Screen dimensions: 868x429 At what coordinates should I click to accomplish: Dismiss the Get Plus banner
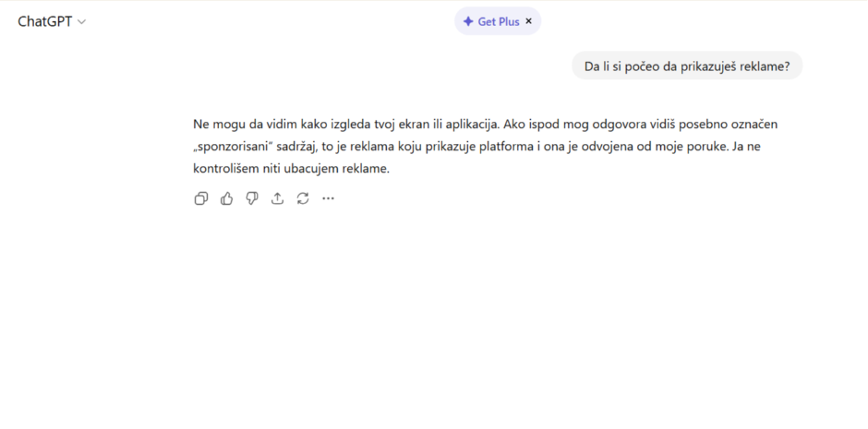click(x=529, y=21)
